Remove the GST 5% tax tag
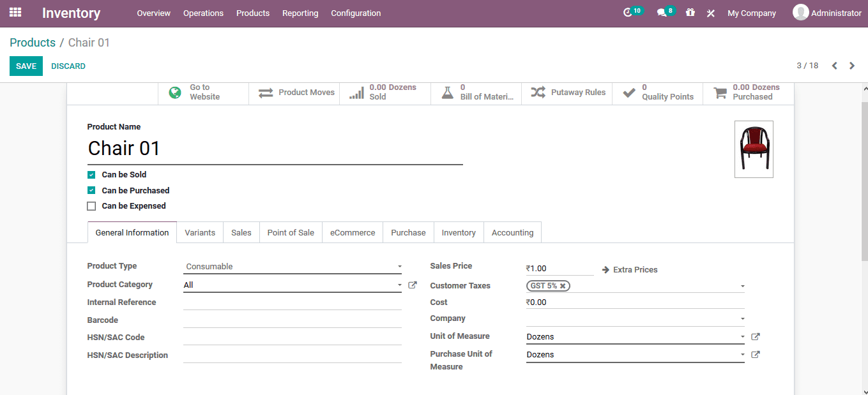Screen dimensions: 868x395 [x=563, y=285]
